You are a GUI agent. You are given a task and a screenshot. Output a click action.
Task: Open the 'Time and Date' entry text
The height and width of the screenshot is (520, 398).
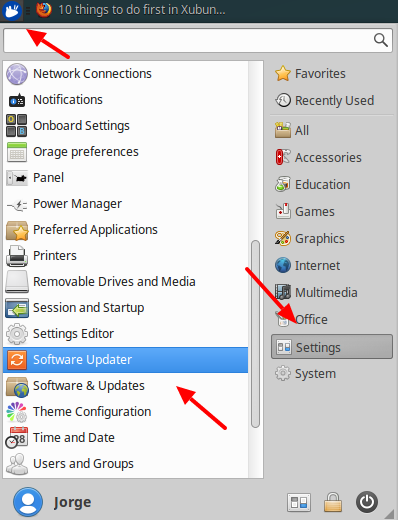(74, 438)
